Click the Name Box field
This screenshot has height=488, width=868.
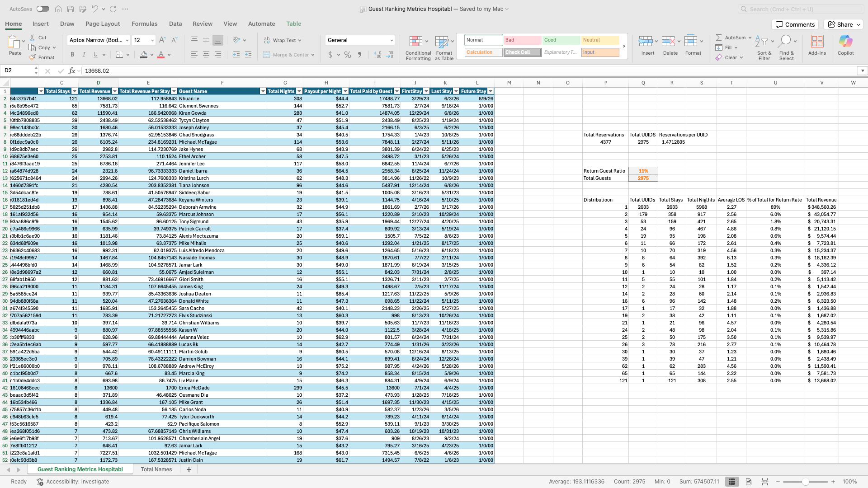[x=18, y=71]
